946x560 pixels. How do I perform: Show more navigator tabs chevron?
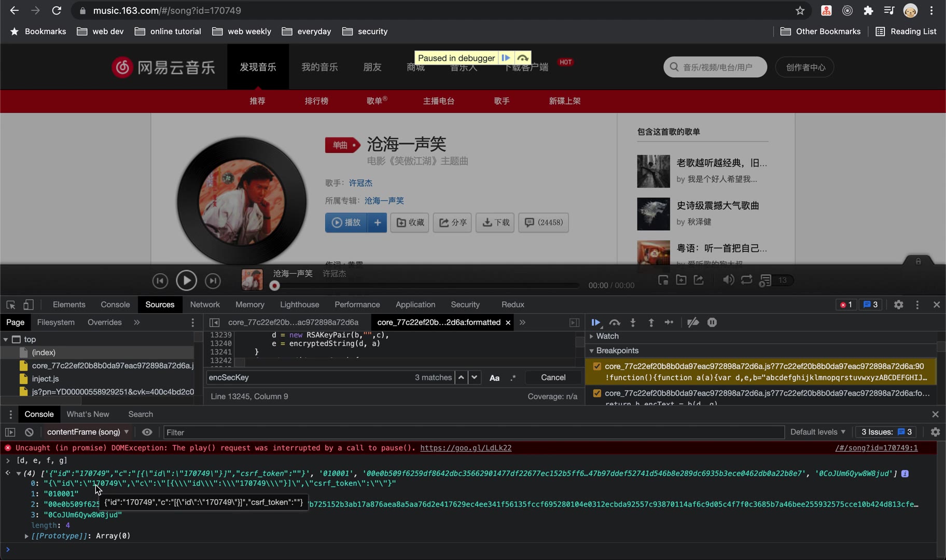coord(136,323)
